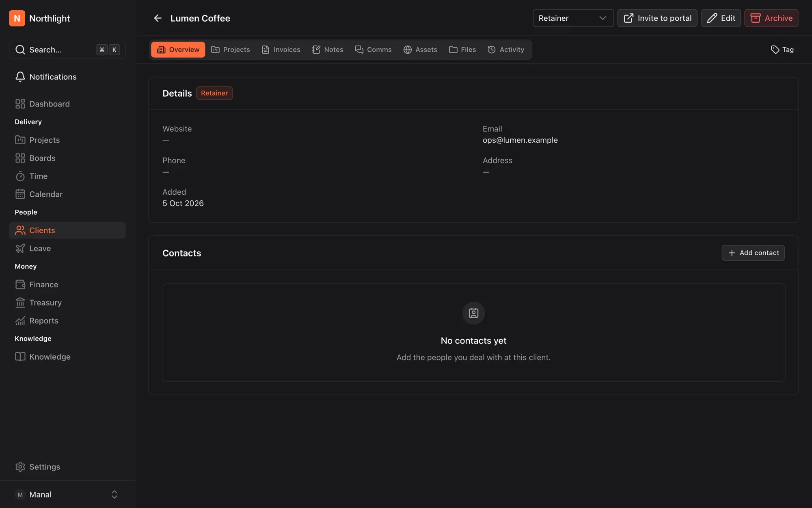Click the Edit button label

point(728,18)
